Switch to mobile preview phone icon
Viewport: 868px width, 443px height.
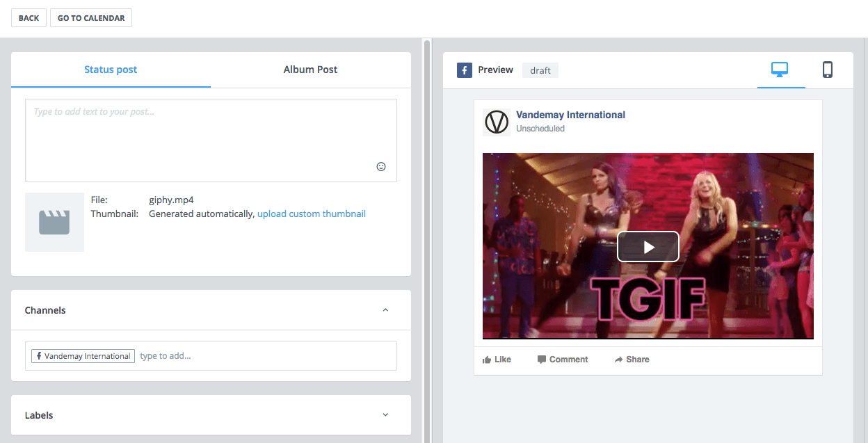(828, 70)
